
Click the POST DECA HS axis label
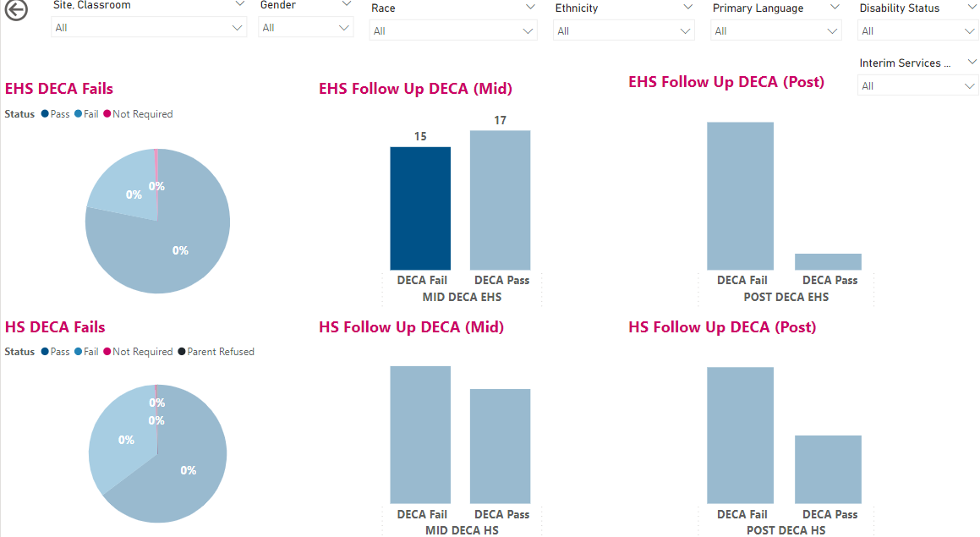(x=786, y=530)
